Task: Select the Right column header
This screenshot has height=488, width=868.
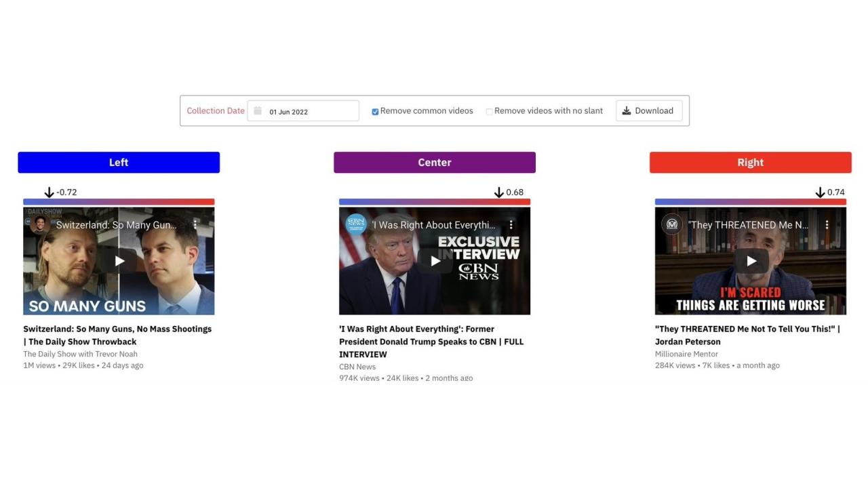Action: coord(751,163)
